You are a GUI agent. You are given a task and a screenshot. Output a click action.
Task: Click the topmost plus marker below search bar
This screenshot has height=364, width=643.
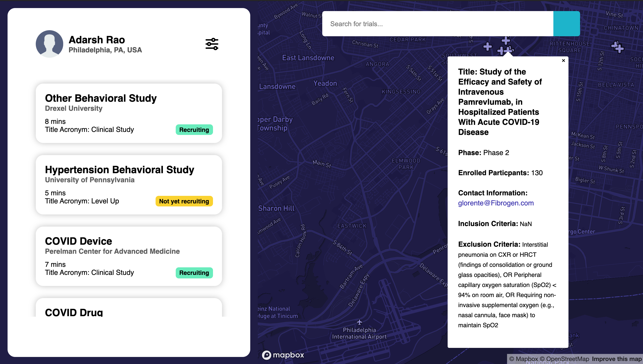pos(506,41)
